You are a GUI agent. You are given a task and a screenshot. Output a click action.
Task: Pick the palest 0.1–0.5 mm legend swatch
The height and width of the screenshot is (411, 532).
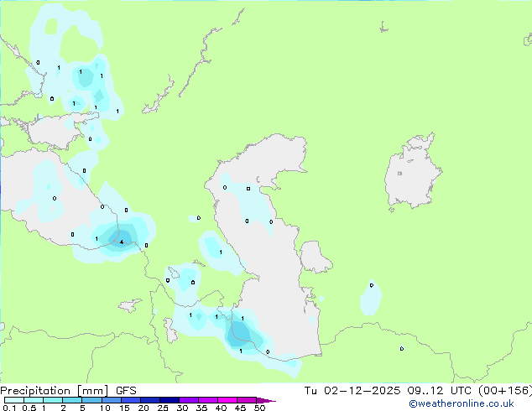[x=14, y=400]
